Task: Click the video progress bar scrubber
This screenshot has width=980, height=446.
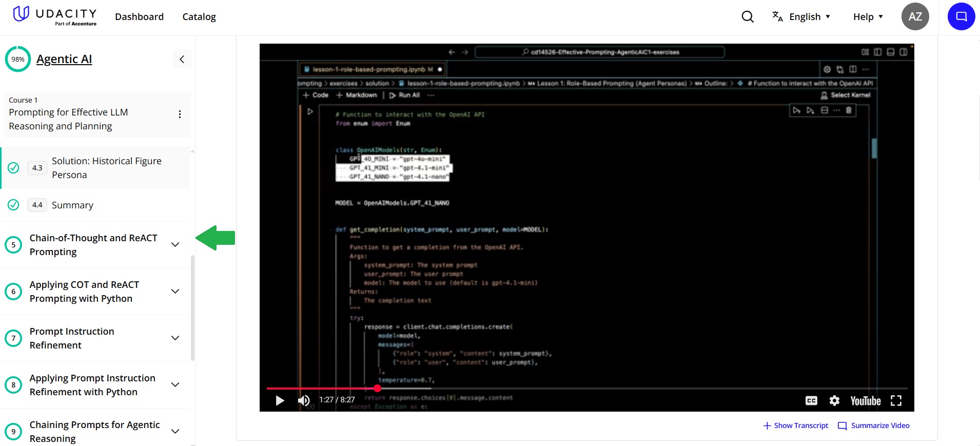Action: pos(377,389)
